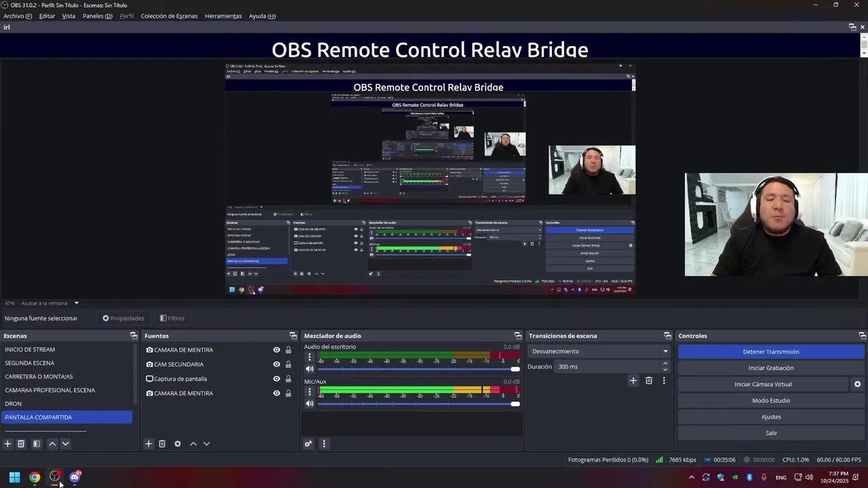This screenshot has width=868, height=488.
Task: Click Detener Transmisión button
Action: tap(771, 352)
